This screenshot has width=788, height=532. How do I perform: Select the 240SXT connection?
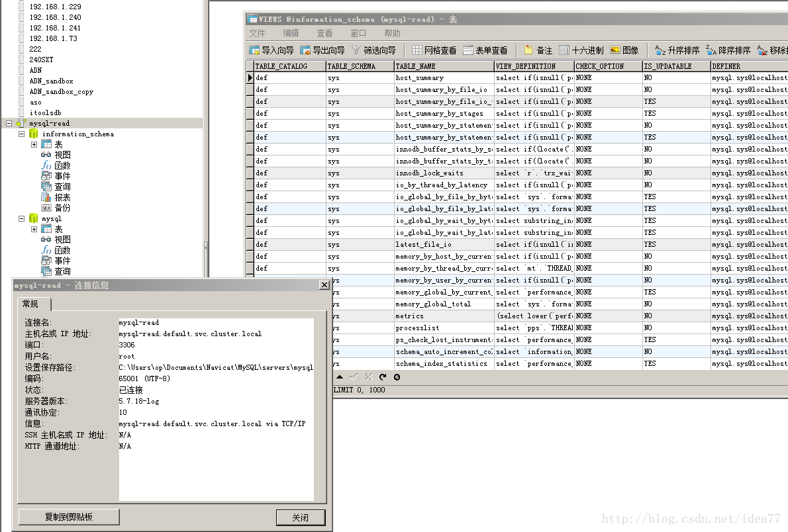click(41, 60)
